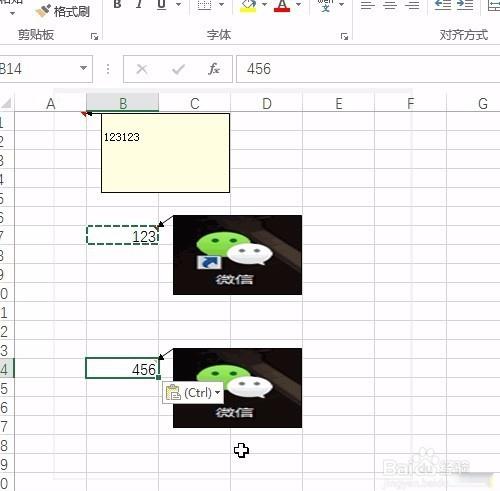This screenshot has width=500, height=491.
Task: Open the paste dropdown arrow in the clipboard group
Action: point(13,13)
